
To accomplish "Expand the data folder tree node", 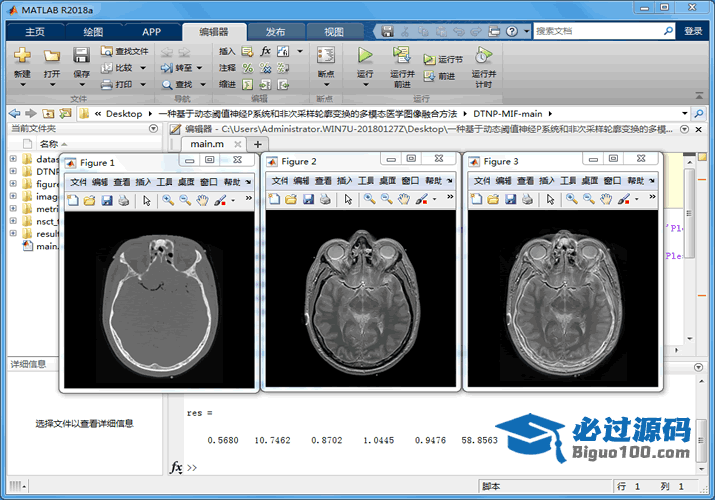I will click(13, 159).
